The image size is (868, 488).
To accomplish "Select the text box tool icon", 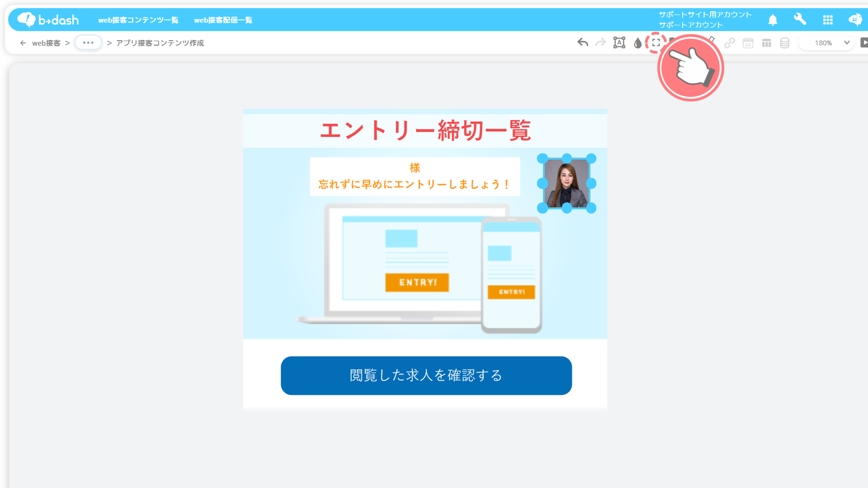I will [x=619, y=43].
